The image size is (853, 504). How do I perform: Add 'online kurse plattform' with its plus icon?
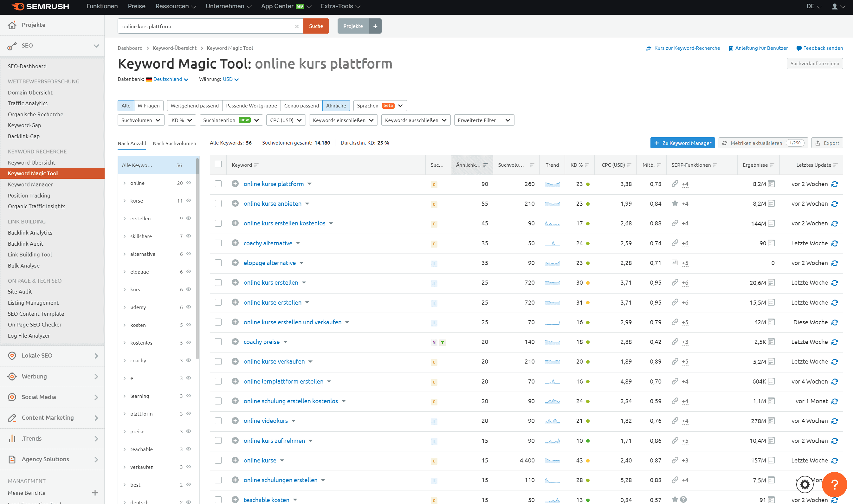tap(235, 184)
